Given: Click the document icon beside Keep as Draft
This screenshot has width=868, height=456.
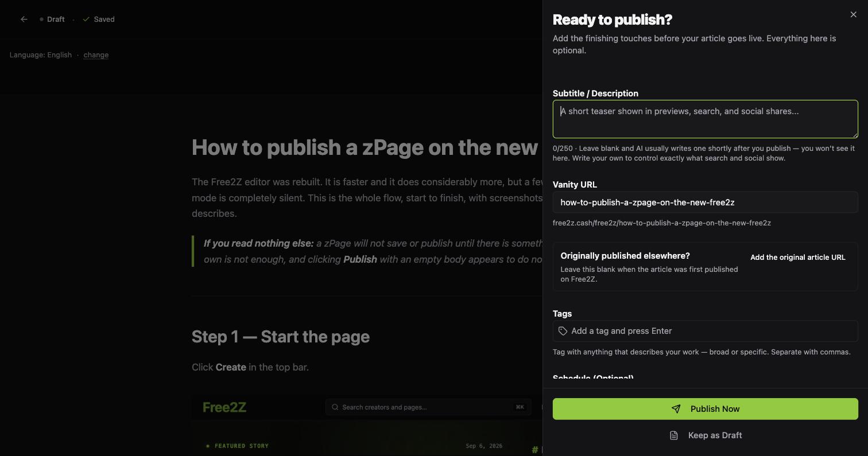Looking at the screenshot, I should tap(674, 435).
